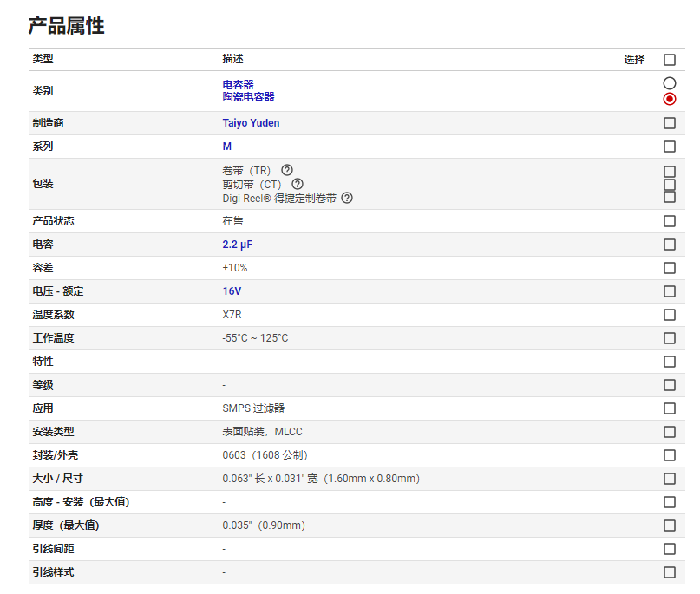Open the Taiyo Yuden manufacturer link
The height and width of the screenshot is (594, 700).
(251, 123)
